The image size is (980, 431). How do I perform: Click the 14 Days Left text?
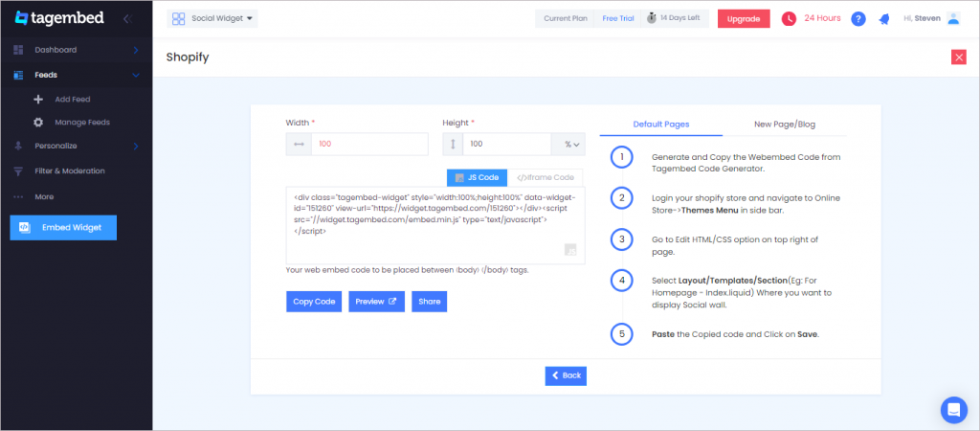click(x=680, y=18)
